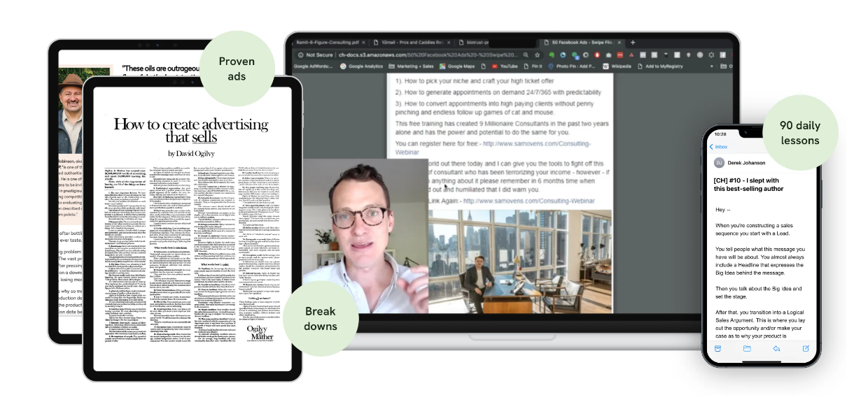This screenshot has height=402, width=868.
Task: Tap the move-to-folder icon in mail toolbar
Action: point(747,348)
